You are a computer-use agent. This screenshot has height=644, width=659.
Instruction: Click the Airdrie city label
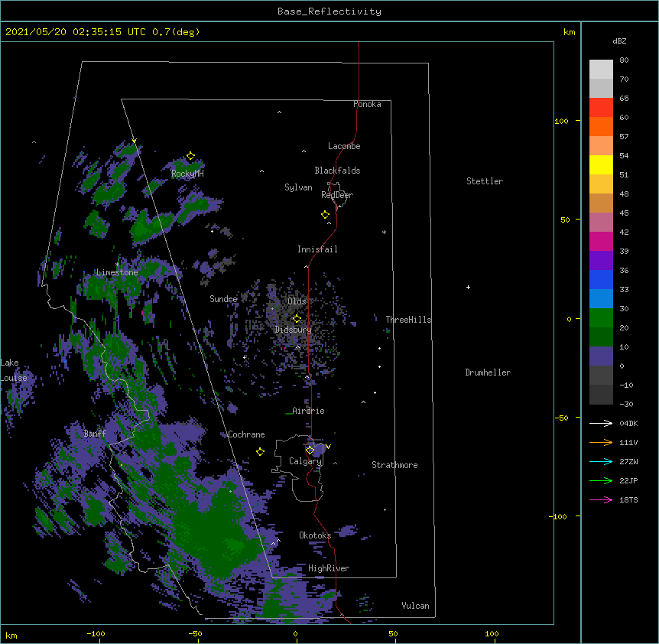click(x=308, y=411)
